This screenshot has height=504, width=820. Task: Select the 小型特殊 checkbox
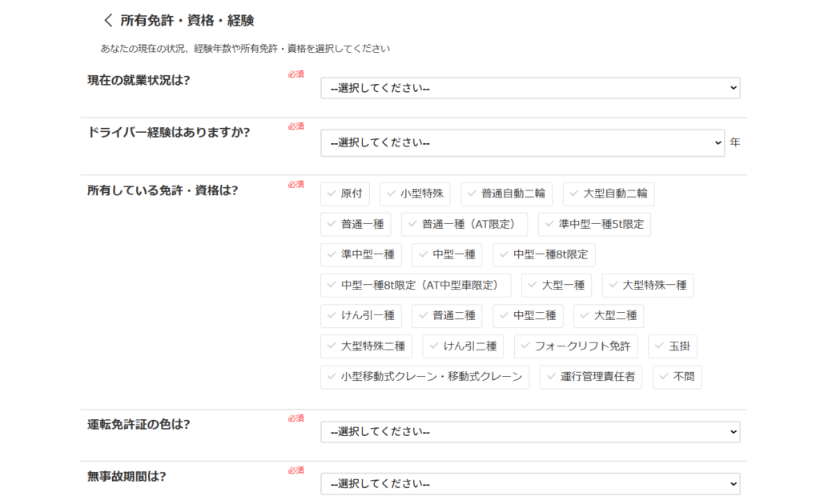tap(415, 194)
